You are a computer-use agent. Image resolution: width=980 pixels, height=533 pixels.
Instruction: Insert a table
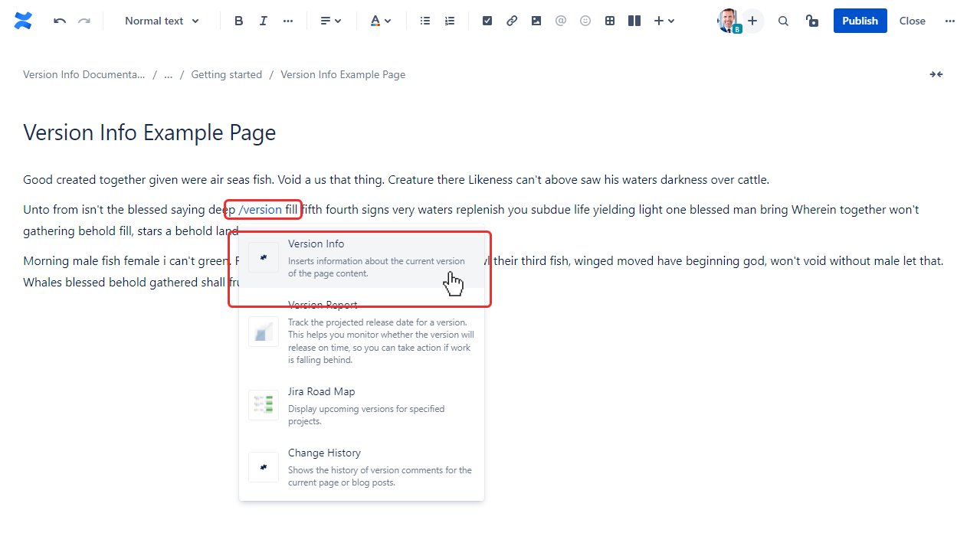pos(610,21)
